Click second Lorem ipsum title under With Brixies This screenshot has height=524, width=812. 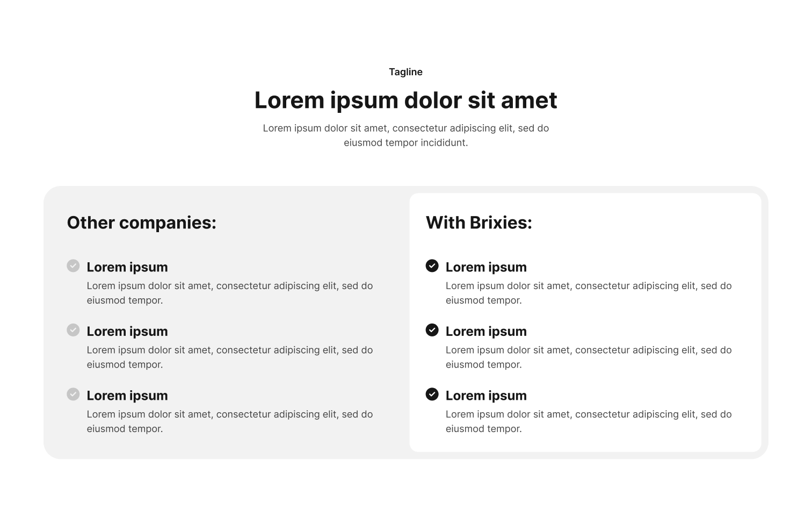[x=486, y=332]
